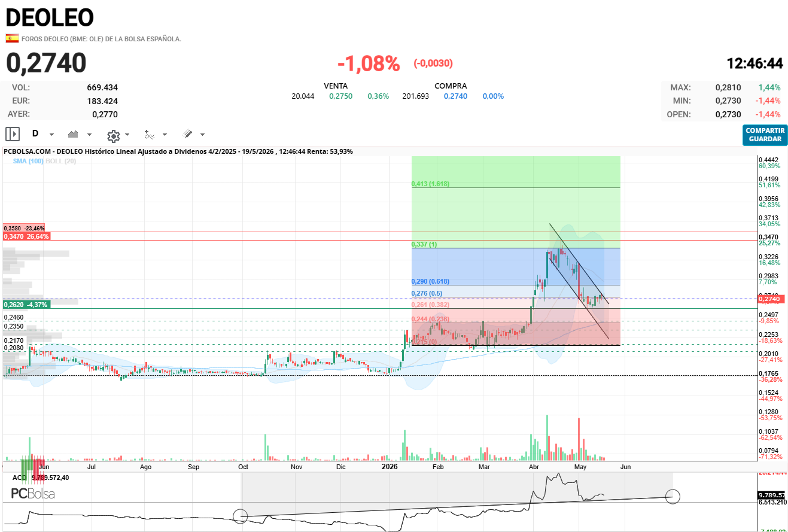The image size is (788, 532).
Task: Click the large 0,2740 price at top left
Action: pos(47,63)
